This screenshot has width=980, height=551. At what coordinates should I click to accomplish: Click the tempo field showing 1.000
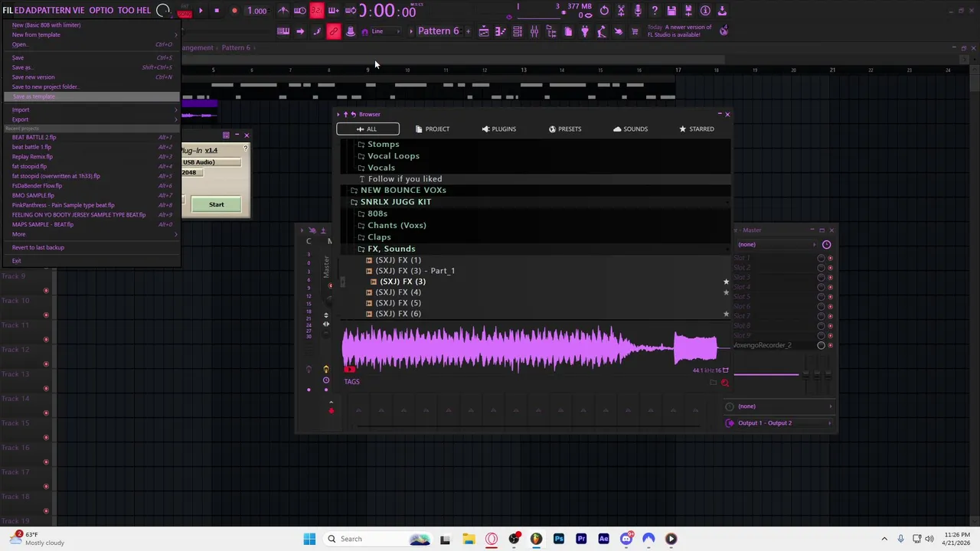pyautogui.click(x=256, y=11)
